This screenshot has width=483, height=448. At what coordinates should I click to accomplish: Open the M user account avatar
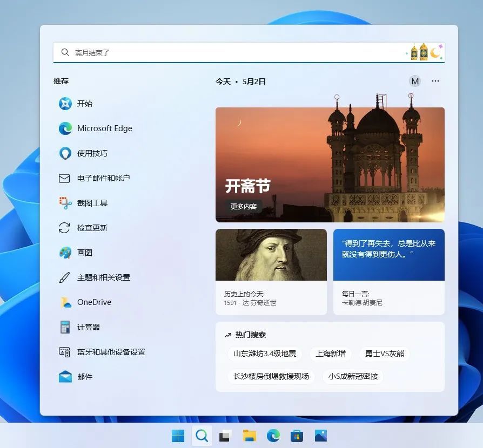[415, 81]
